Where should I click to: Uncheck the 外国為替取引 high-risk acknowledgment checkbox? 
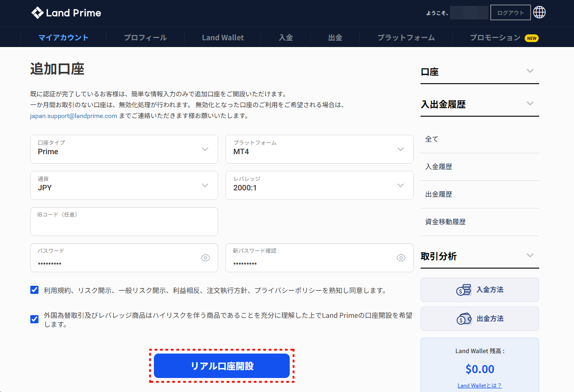coord(34,319)
